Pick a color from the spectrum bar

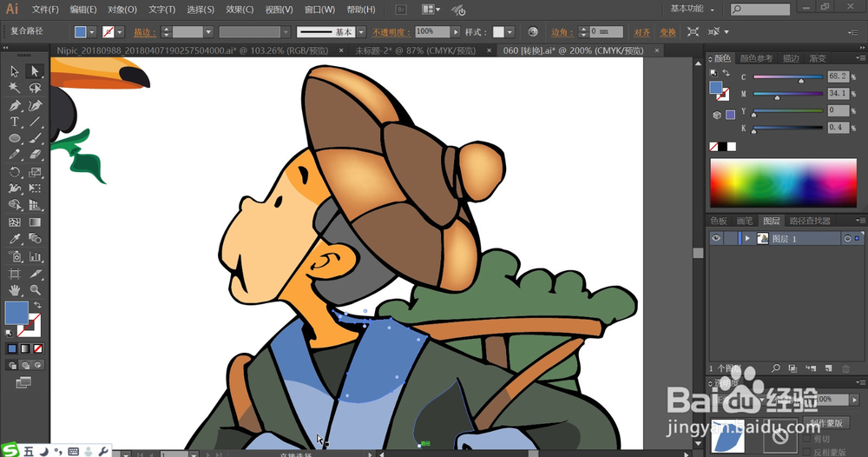click(783, 182)
